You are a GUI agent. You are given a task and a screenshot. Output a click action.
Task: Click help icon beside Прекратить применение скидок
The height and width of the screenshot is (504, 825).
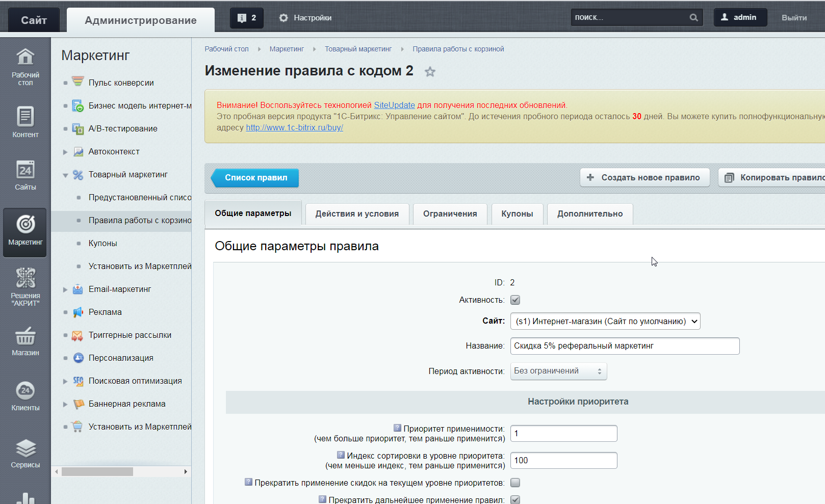point(248,482)
